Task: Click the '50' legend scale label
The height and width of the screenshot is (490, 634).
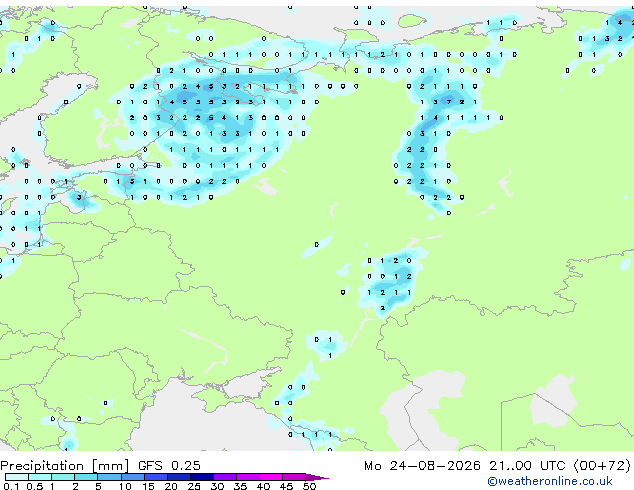Action: pyautogui.click(x=309, y=486)
